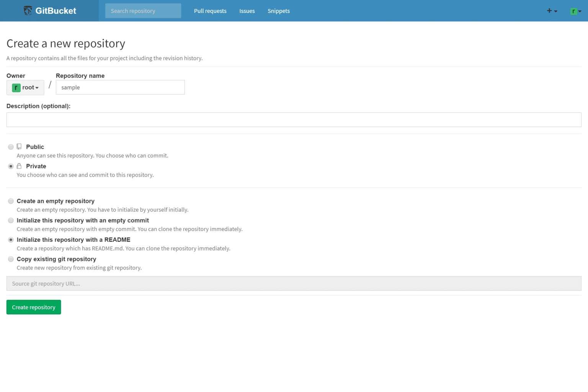Click the GitBucket logo icon
Viewport: 588px width, 392px height.
point(28,11)
